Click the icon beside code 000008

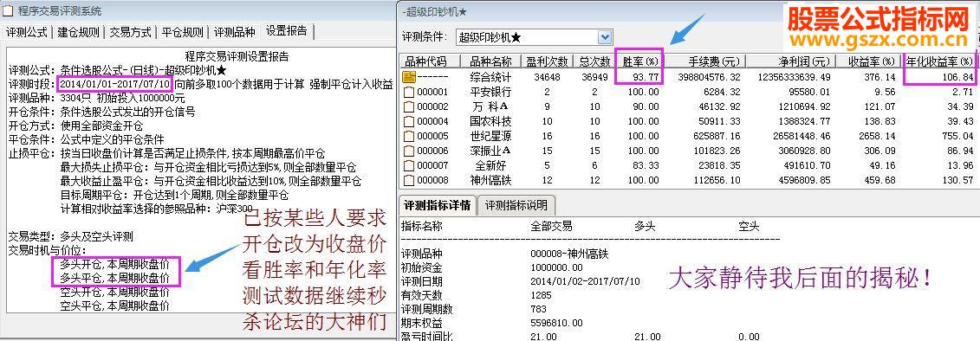pyautogui.click(x=409, y=180)
